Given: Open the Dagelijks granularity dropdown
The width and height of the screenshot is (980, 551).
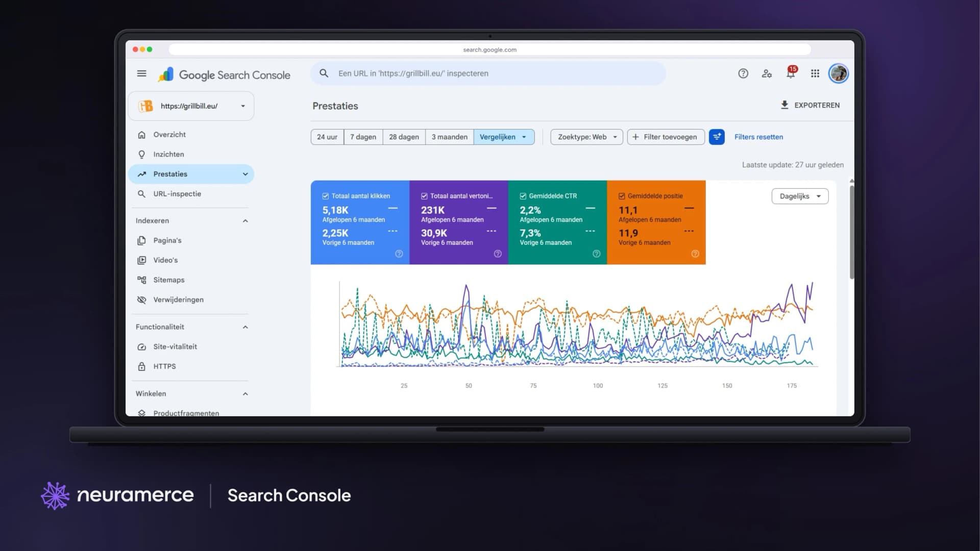Looking at the screenshot, I should click(800, 196).
